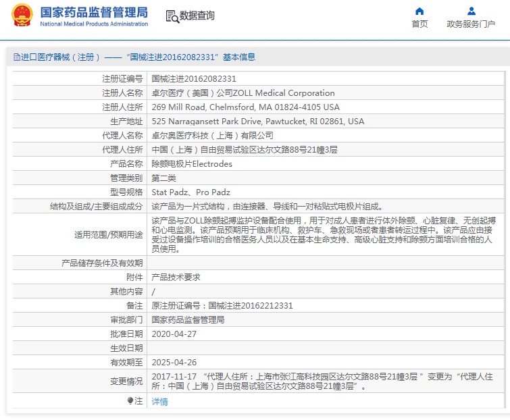
Task: Click the 备注 row label
Action: (134, 306)
